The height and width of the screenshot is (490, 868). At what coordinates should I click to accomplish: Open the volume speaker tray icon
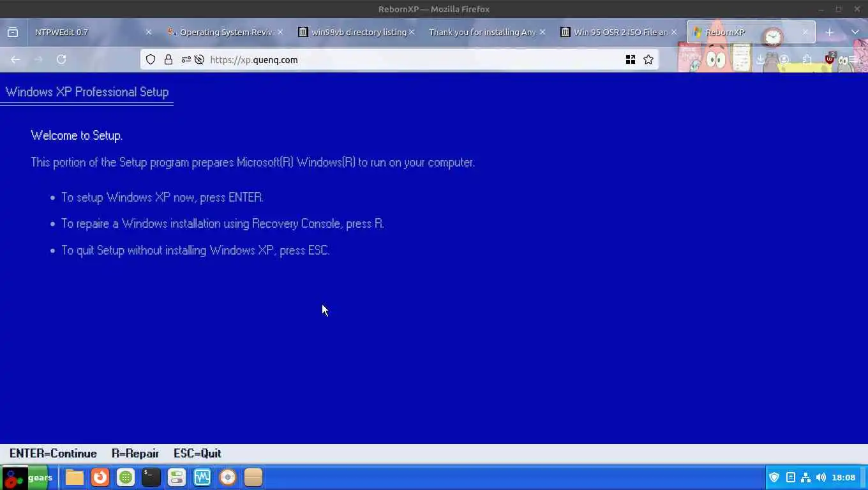(x=821, y=477)
